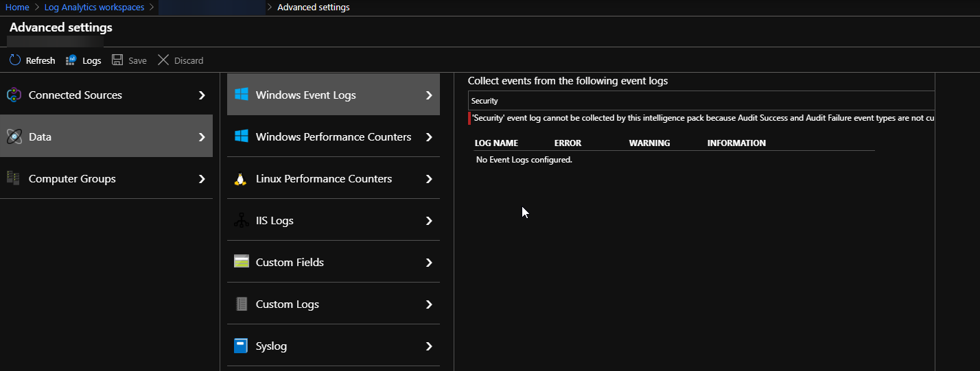Open Custom Fields settings
Screen dimensions: 980x371
click(x=334, y=262)
